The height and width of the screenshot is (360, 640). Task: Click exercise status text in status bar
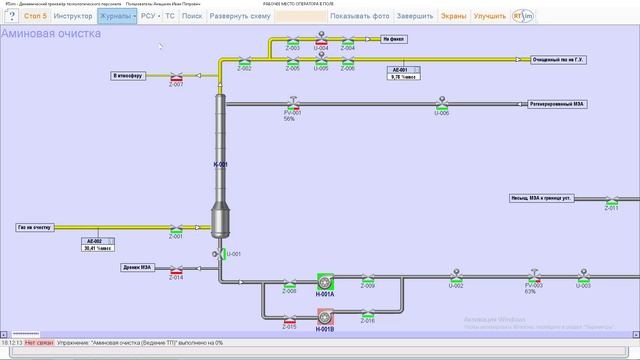(140, 343)
